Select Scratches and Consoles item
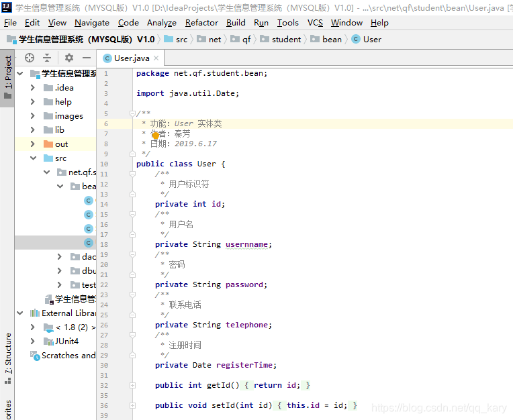513x420 pixels. (x=63, y=356)
